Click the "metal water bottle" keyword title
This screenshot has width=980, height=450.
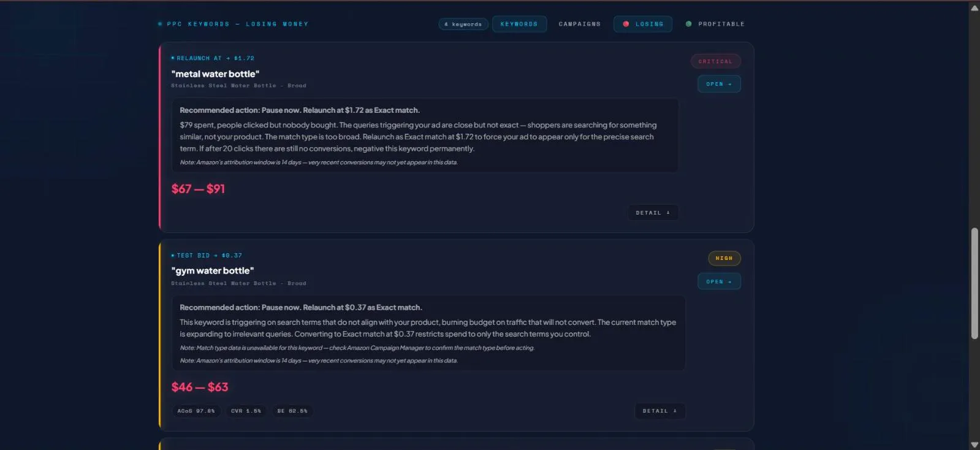[215, 74]
